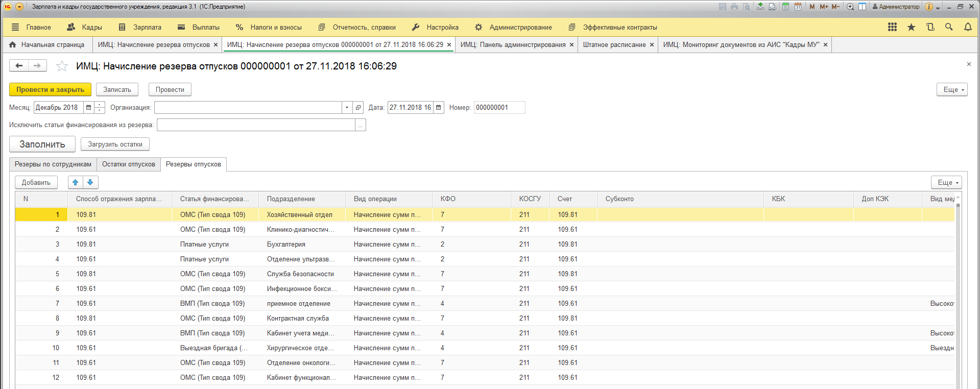The image size is (980, 389).
Task: Open the functions menu grid icon
Action: 892,27
